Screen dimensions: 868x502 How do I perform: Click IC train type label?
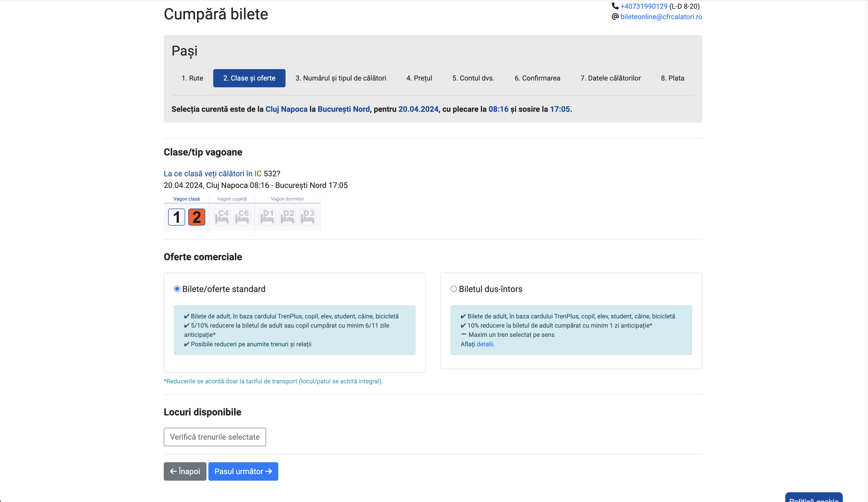click(x=258, y=174)
